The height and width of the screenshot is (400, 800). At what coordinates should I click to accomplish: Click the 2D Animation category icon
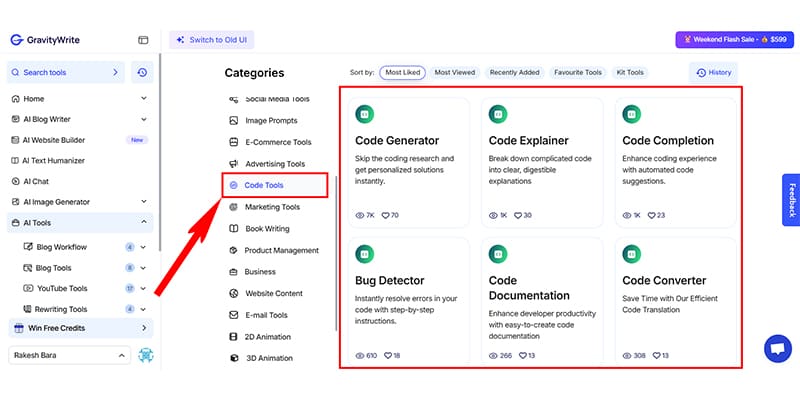pyautogui.click(x=234, y=337)
